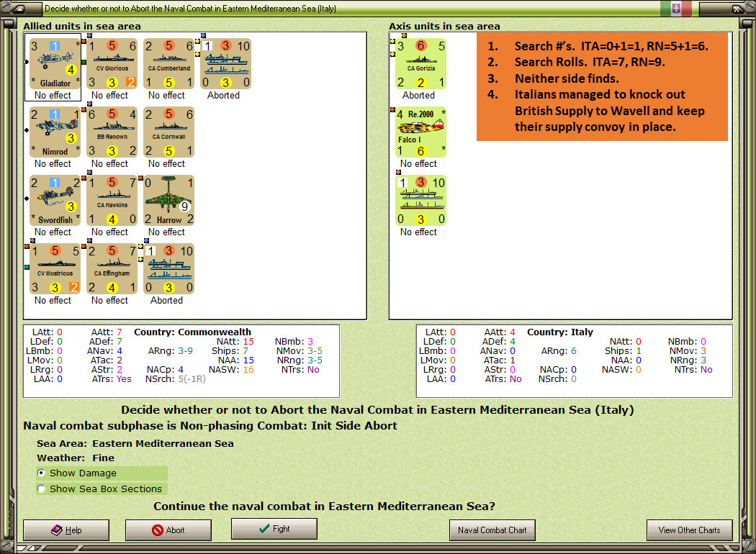The height and width of the screenshot is (554, 756).
Task: Open the Naval Combat Chart
Action: pos(492,530)
